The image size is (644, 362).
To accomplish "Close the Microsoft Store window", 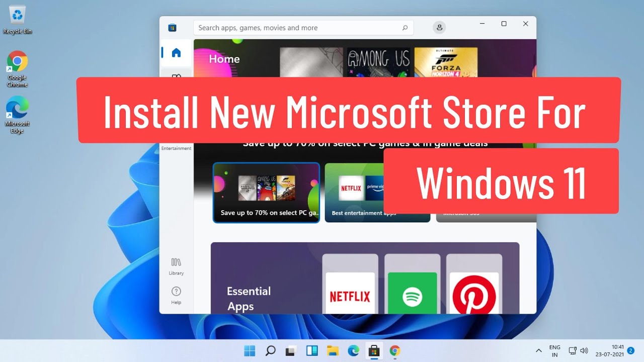I will [525, 24].
